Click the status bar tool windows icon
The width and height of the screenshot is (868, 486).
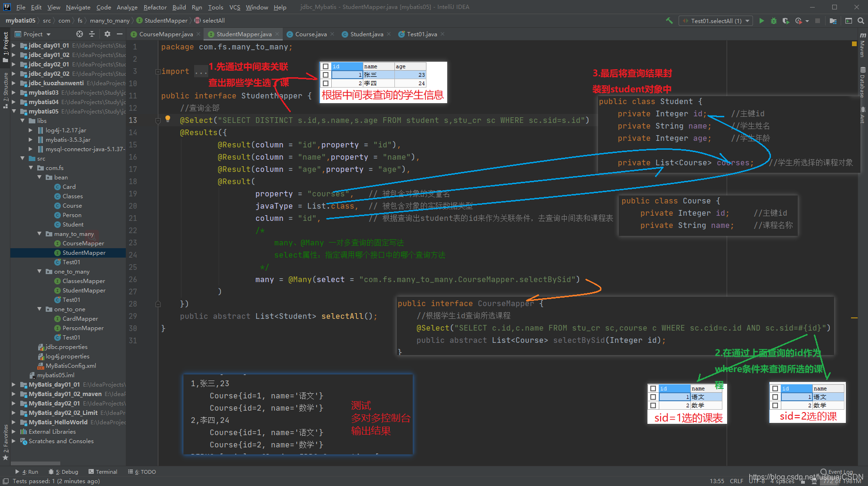(6, 481)
